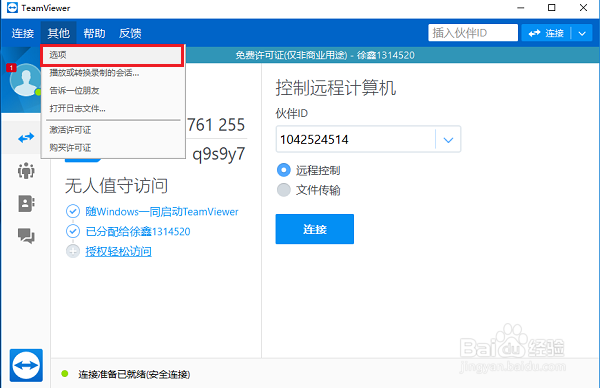Click the top-right 连接 quick connect button
The image size is (600, 388).
click(x=546, y=33)
